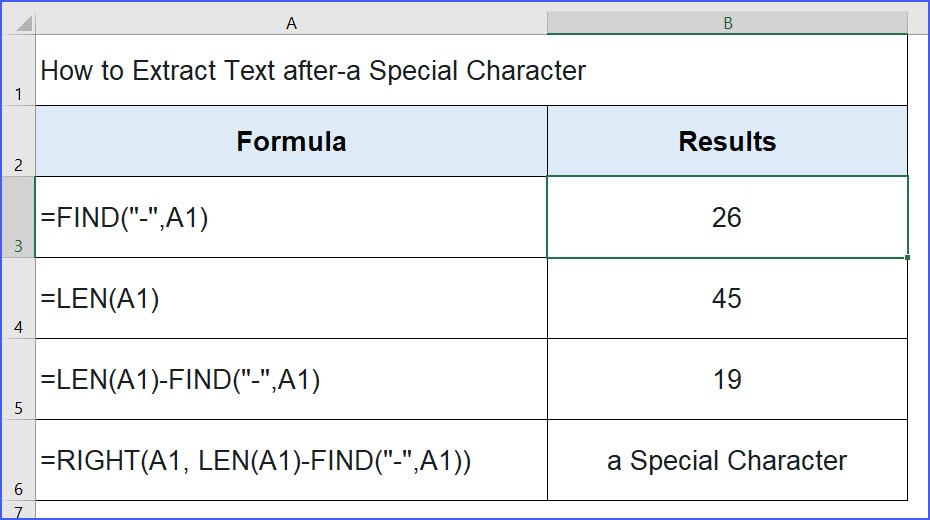Click the title cell about extracting text
This screenshot has width=930, height=520.
(312, 71)
